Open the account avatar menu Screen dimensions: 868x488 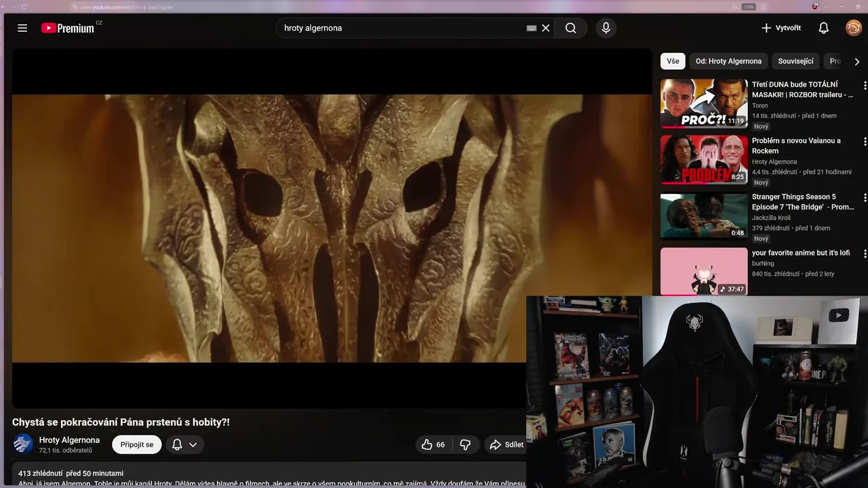pyautogui.click(x=853, y=28)
